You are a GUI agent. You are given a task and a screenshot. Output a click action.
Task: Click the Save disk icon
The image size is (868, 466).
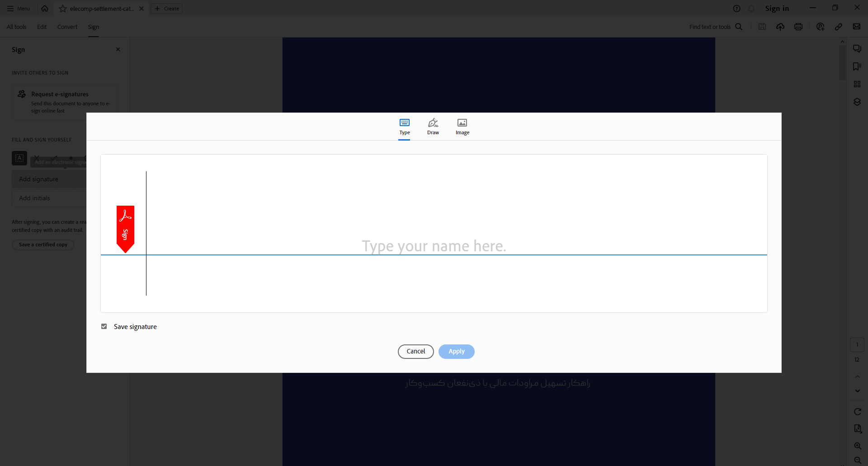tap(762, 27)
